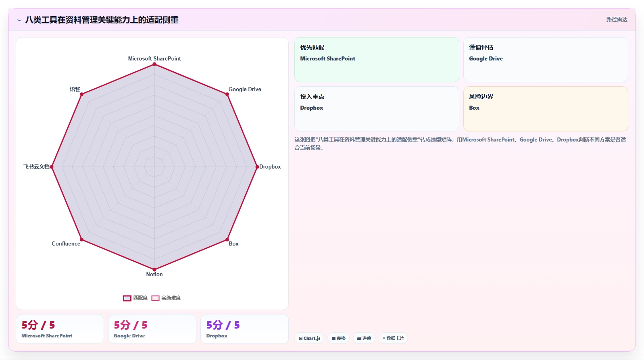Image resolution: width=644 pixels, height=360 pixels.
Task: Click the radar data point at Google Drive
Action: point(227,94)
